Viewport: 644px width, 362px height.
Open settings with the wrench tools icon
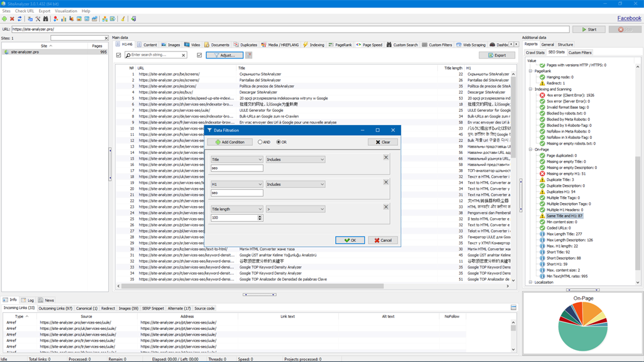coord(38,19)
